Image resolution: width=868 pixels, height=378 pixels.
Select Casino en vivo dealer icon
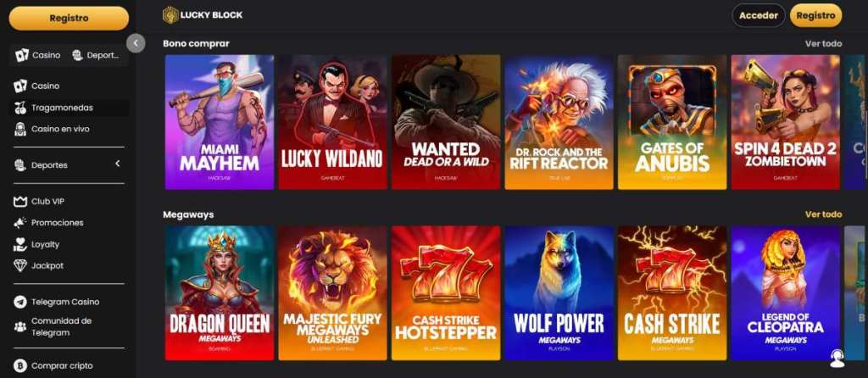pyautogui.click(x=20, y=129)
